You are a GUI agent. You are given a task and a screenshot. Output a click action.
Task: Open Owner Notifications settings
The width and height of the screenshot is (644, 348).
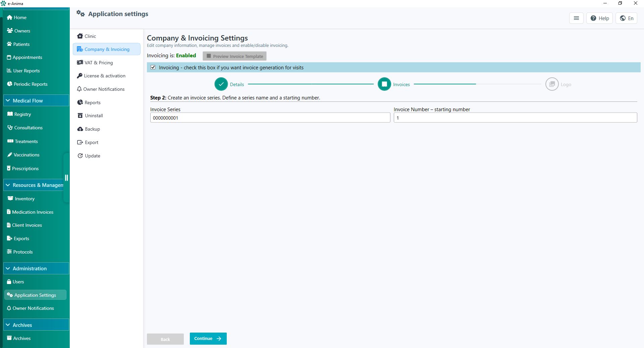coord(104,89)
